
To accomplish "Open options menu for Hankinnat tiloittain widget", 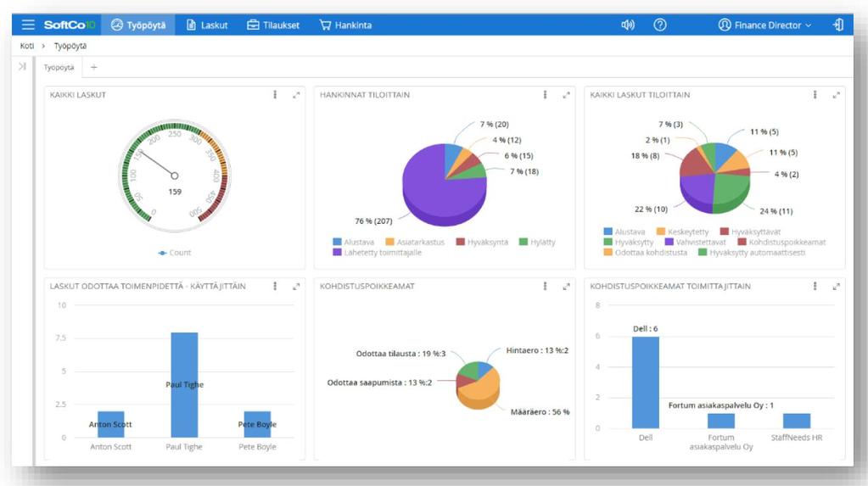I will 546,95.
